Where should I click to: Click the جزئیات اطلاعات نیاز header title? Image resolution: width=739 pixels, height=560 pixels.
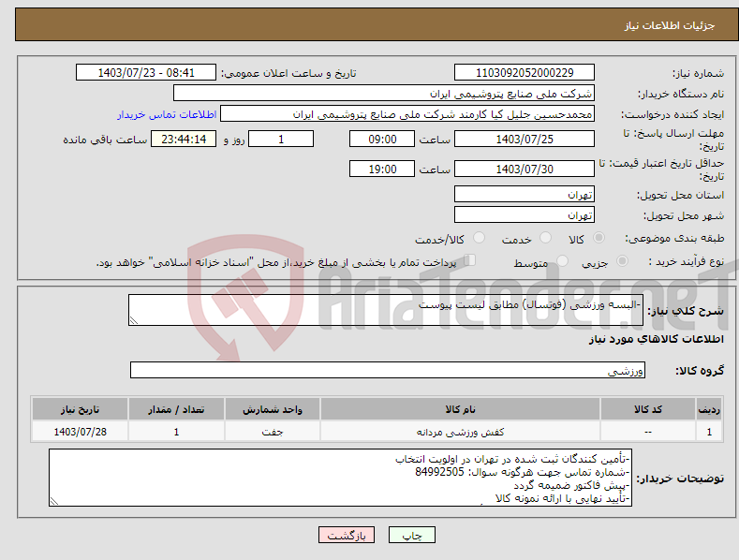(670, 25)
